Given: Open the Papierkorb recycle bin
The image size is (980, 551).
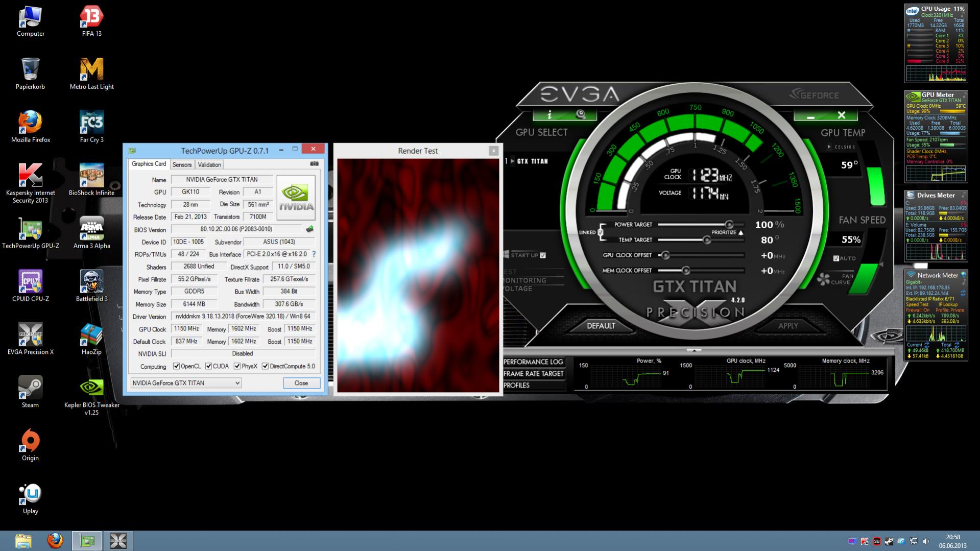Looking at the screenshot, I should (31, 74).
